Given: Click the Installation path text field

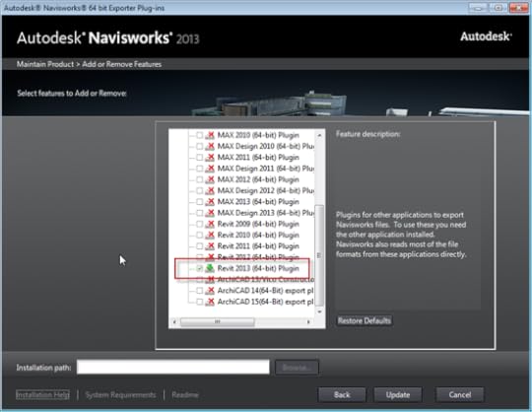Looking at the screenshot, I should pos(173,367).
